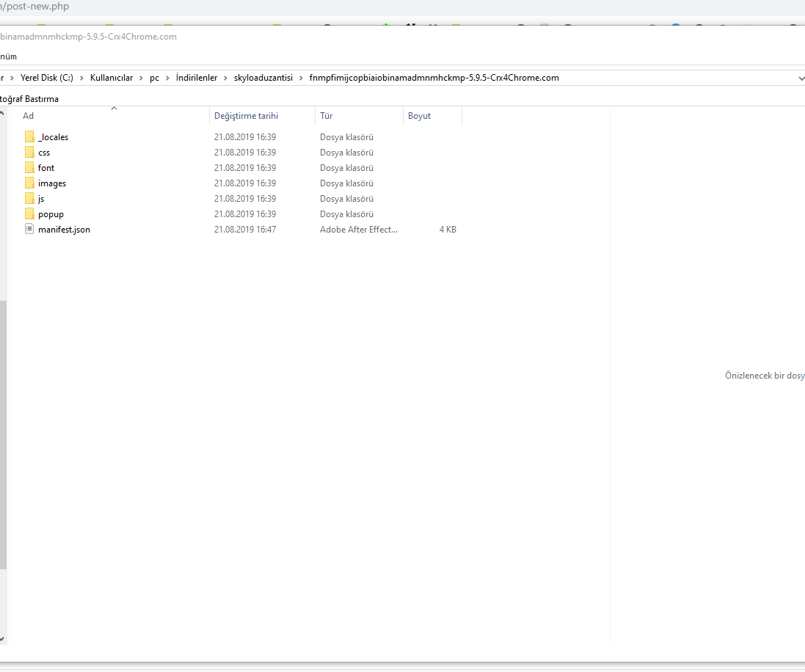Click the css folder icon
805x672 pixels.
click(29, 153)
